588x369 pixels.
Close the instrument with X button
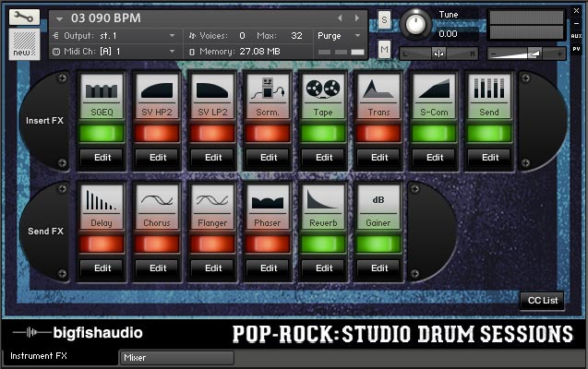576,11
